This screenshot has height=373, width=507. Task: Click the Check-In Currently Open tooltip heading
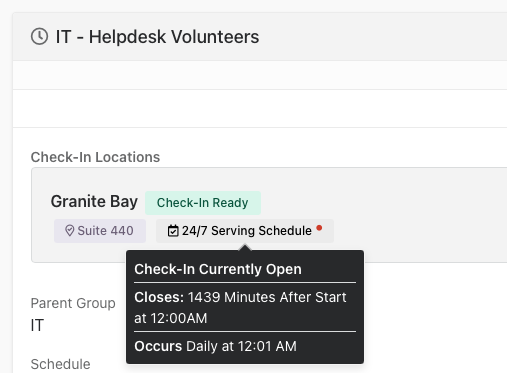218,269
